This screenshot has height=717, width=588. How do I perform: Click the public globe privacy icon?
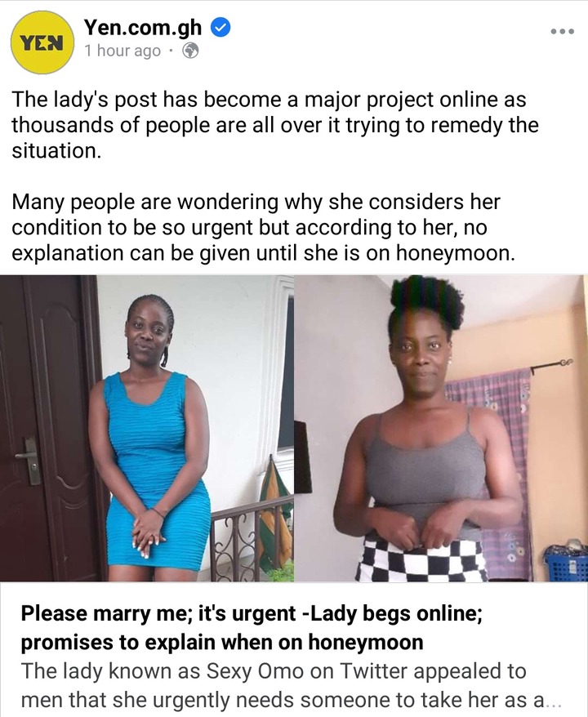(190, 51)
